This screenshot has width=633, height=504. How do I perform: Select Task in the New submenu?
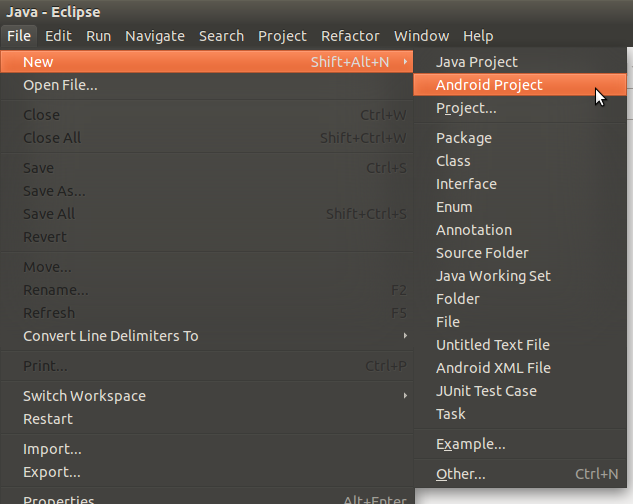point(520,414)
